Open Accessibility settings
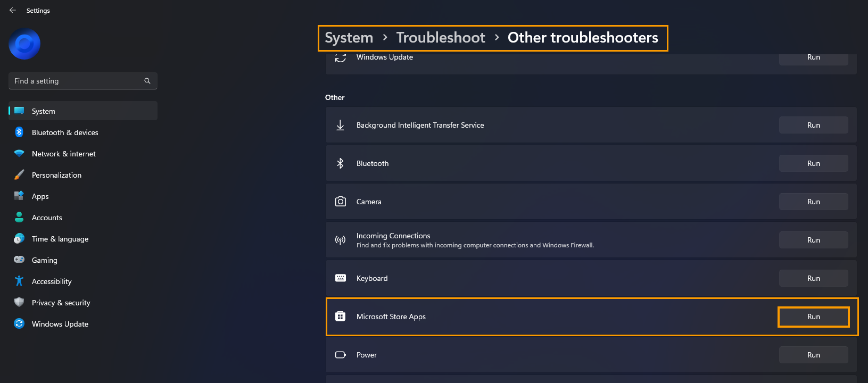 83,281
